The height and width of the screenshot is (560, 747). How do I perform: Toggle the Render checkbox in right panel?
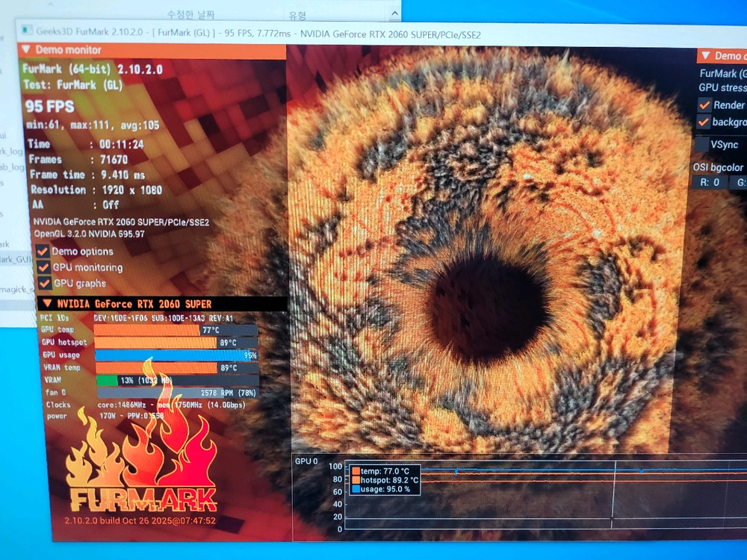[704, 105]
